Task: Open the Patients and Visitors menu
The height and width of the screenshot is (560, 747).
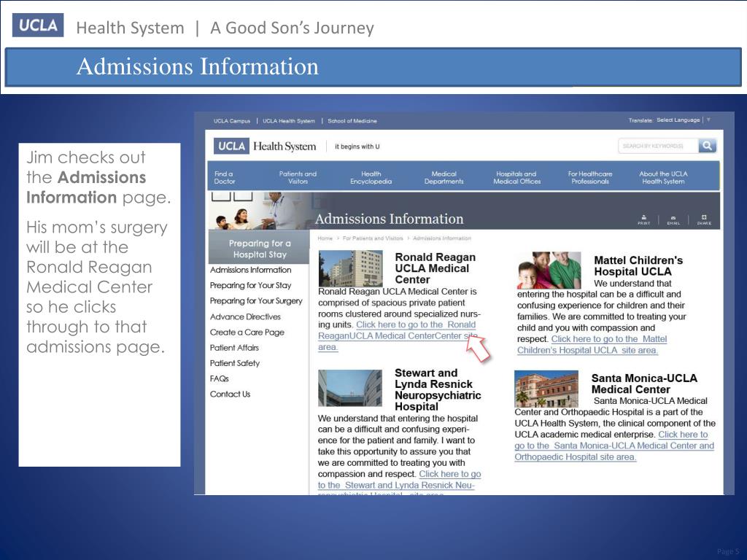Action: pyautogui.click(x=298, y=178)
